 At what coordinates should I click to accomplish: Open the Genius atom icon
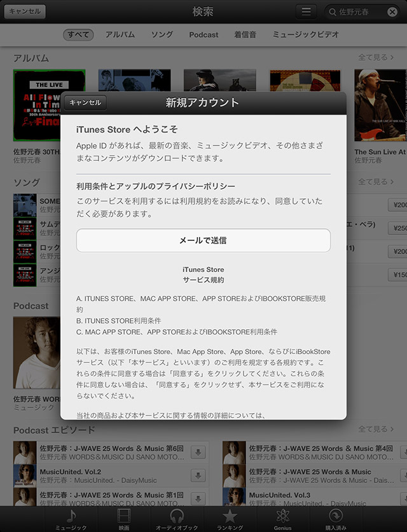282,517
